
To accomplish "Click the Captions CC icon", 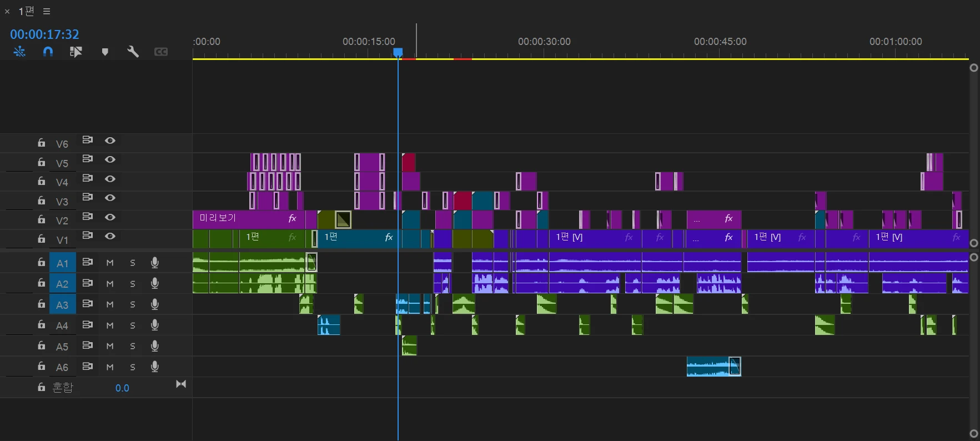I will (161, 52).
